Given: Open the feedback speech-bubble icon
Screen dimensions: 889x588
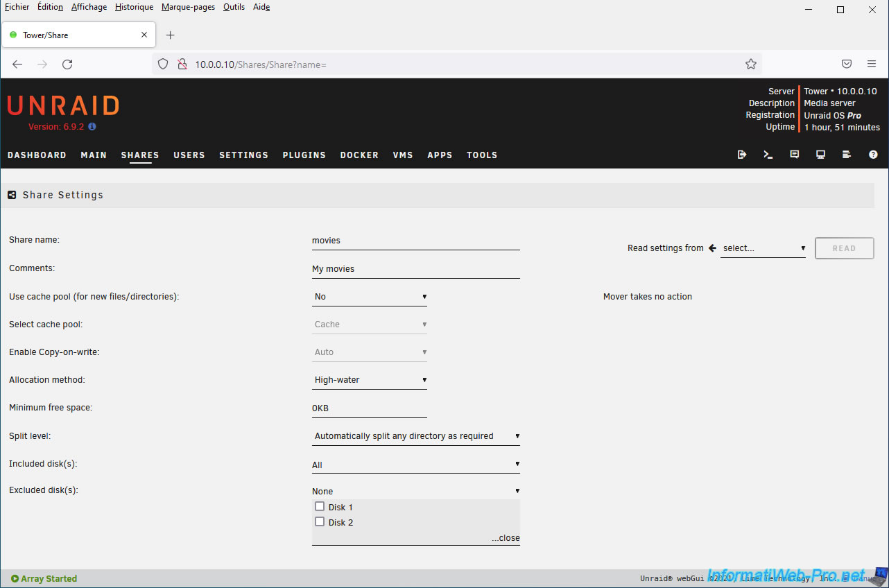Looking at the screenshot, I should pos(795,155).
